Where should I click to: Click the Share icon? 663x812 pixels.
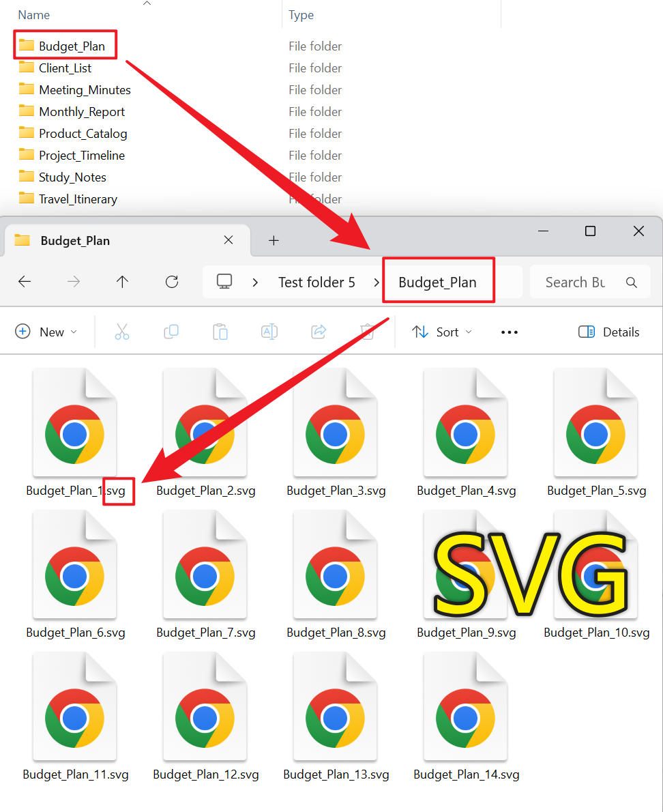(318, 332)
